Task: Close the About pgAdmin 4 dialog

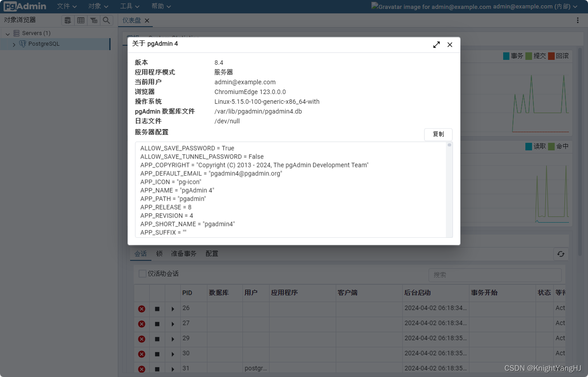Action: click(450, 45)
